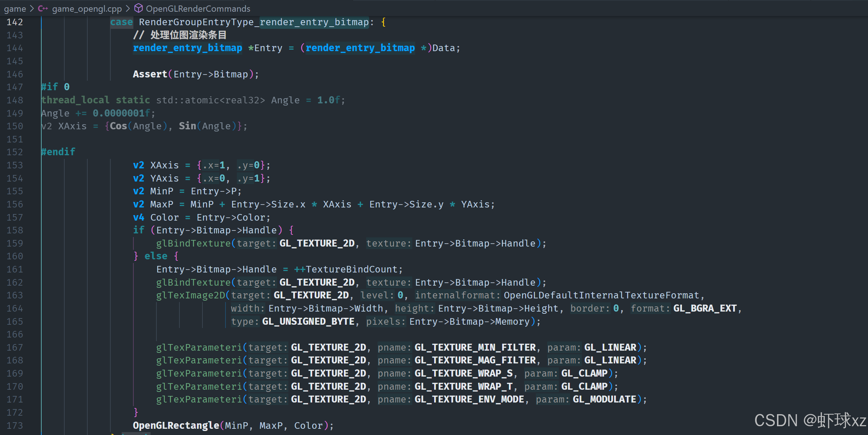Image resolution: width=868 pixels, height=435 pixels.
Task: Click OpenGLDefaultInternalTextureFormat identifier
Action: click(x=601, y=295)
